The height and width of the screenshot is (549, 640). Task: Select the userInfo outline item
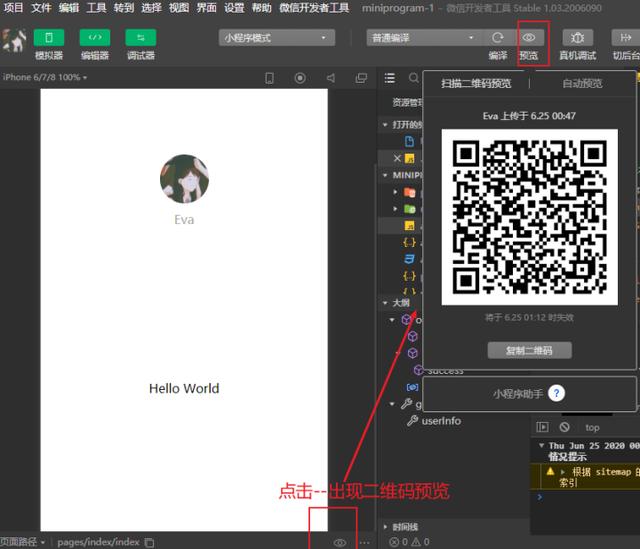click(x=441, y=421)
